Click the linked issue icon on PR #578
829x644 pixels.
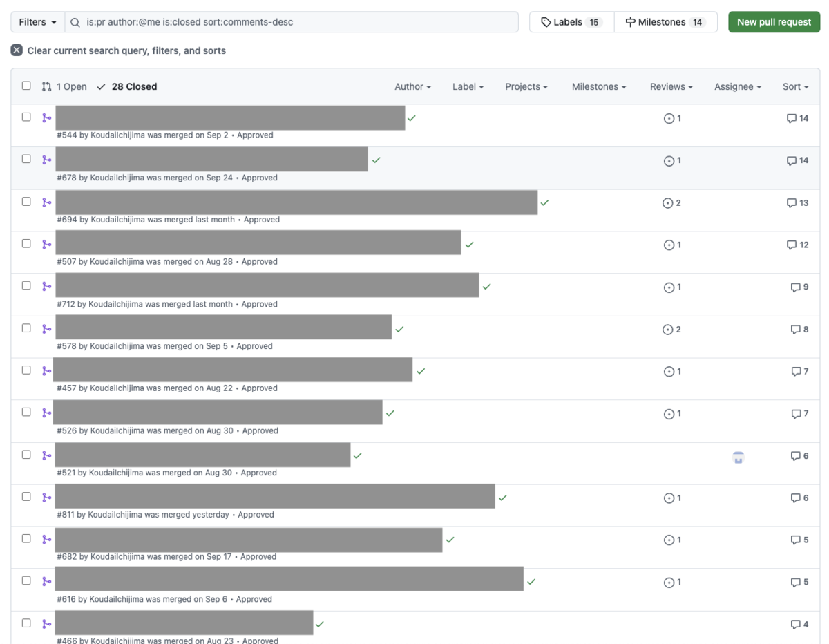tap(667, 330)
